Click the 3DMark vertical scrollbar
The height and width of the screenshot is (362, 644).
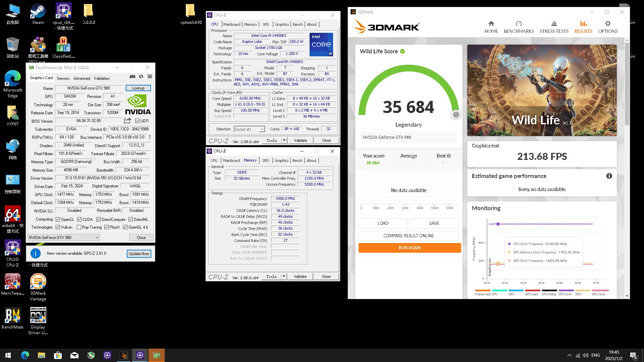tap(627, 84)
